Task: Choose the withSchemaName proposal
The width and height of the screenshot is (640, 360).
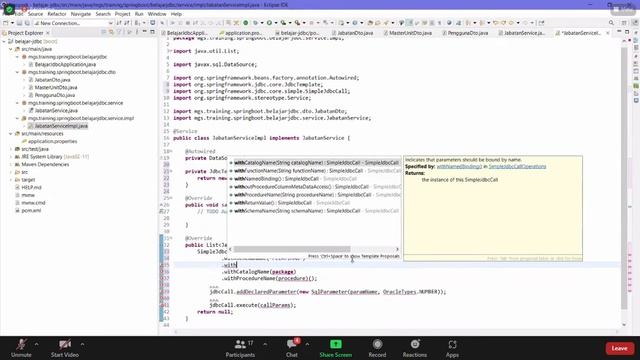Action: [314, 211]
